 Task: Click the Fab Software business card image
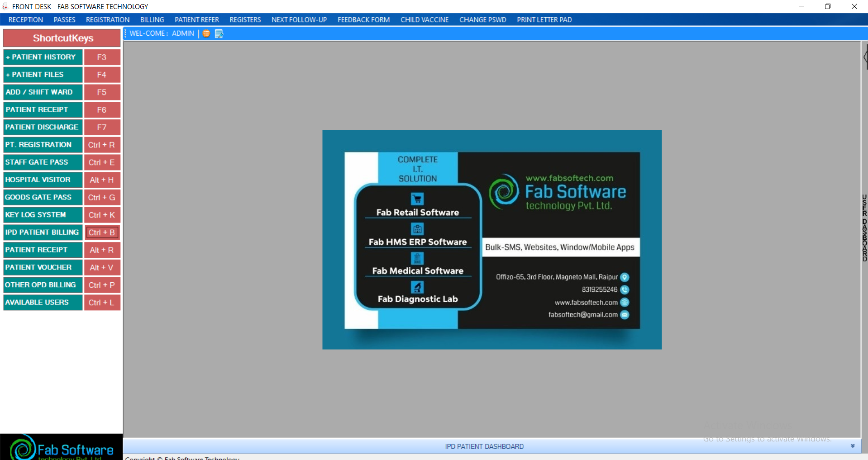[492, 240]
